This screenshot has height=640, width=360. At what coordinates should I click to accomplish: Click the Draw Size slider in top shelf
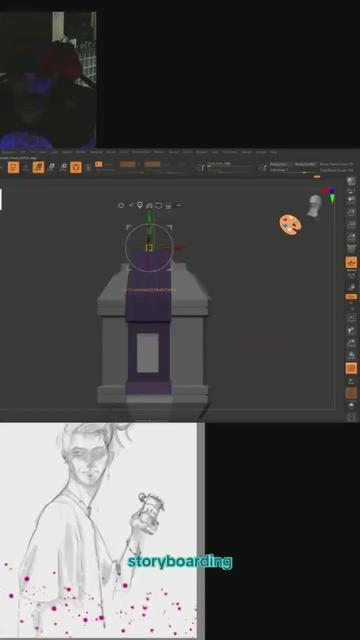[231, 165]
